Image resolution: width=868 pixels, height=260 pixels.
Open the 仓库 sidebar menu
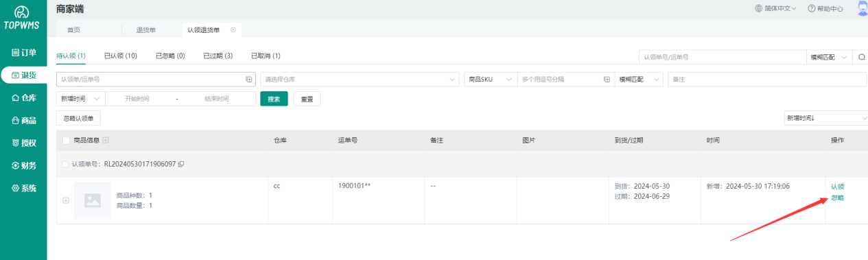click(23, 98)
